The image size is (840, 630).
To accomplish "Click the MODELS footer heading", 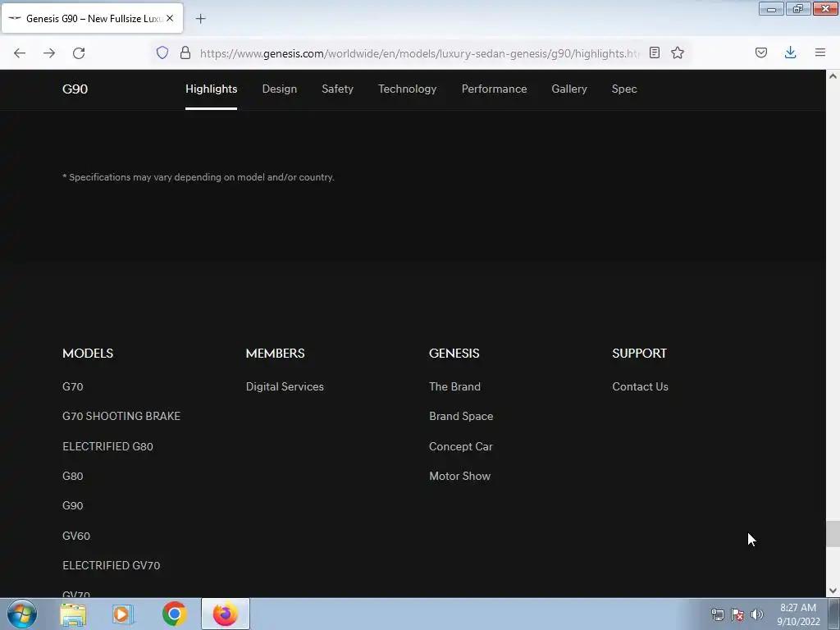I will point(88,353).
